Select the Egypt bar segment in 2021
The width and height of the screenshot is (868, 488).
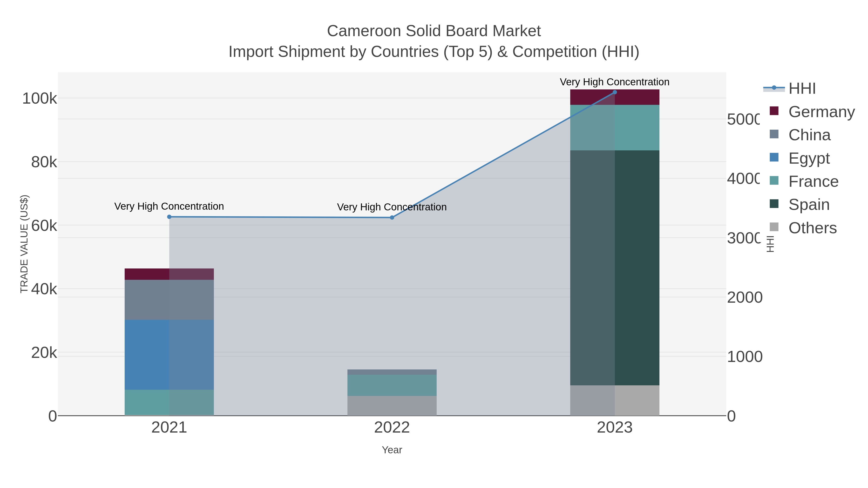coord(169,355)
